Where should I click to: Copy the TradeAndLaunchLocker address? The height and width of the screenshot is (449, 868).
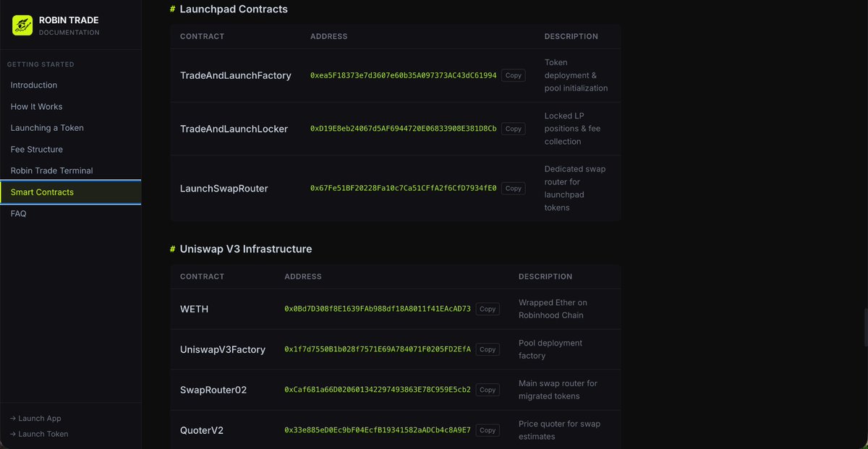tap(514, 129)
